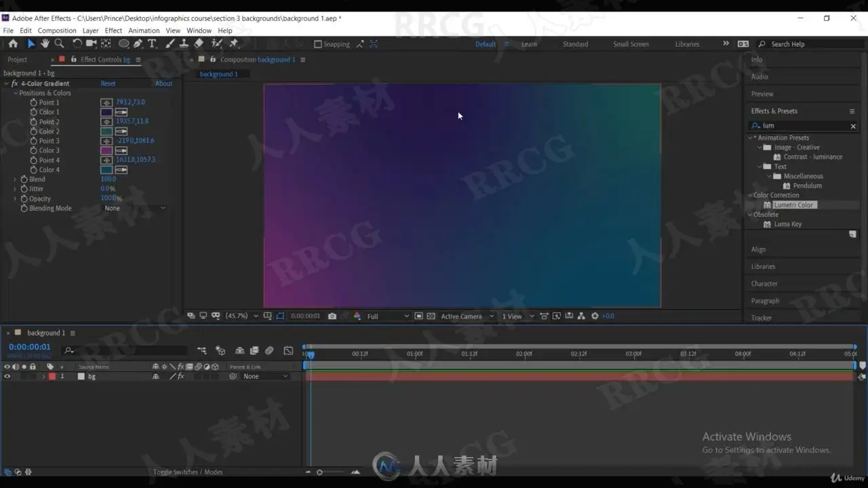Expand the Blend property
This screenshot has height=488, width=868.
pos(15,179)
